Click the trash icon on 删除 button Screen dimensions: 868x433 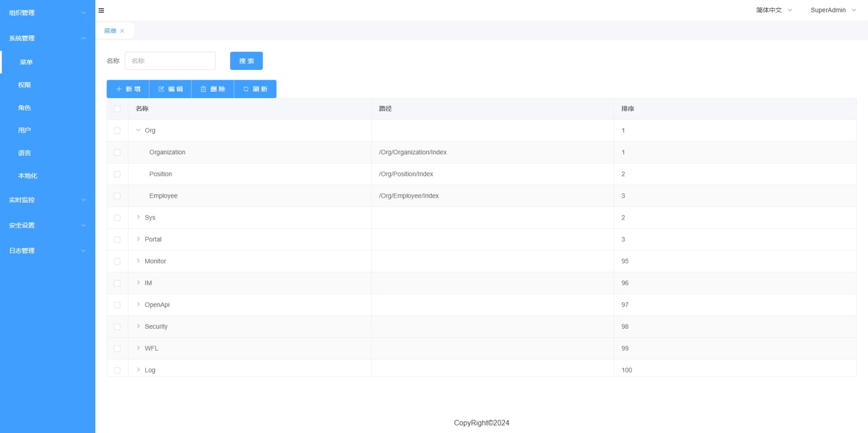tap(203, 89)
